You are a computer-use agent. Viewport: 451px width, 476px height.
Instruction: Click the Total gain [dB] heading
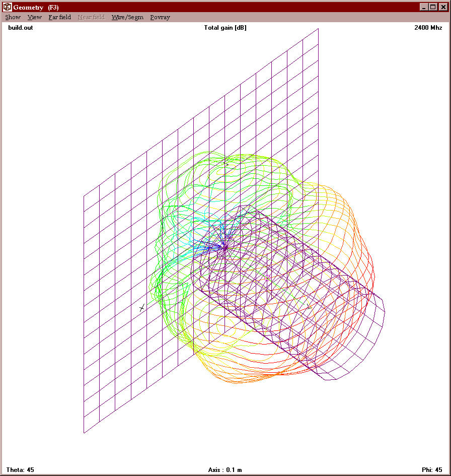click(225, 28)
